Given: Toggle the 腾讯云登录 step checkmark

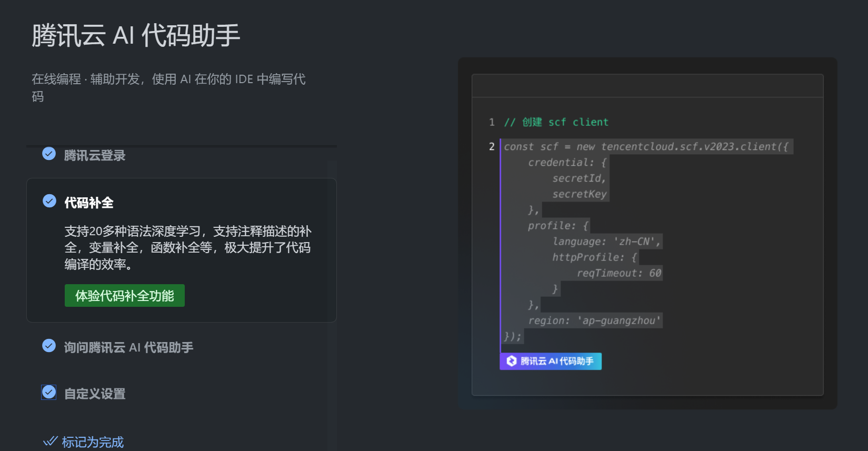Looking at the screenshot, I should click(49, 154).
